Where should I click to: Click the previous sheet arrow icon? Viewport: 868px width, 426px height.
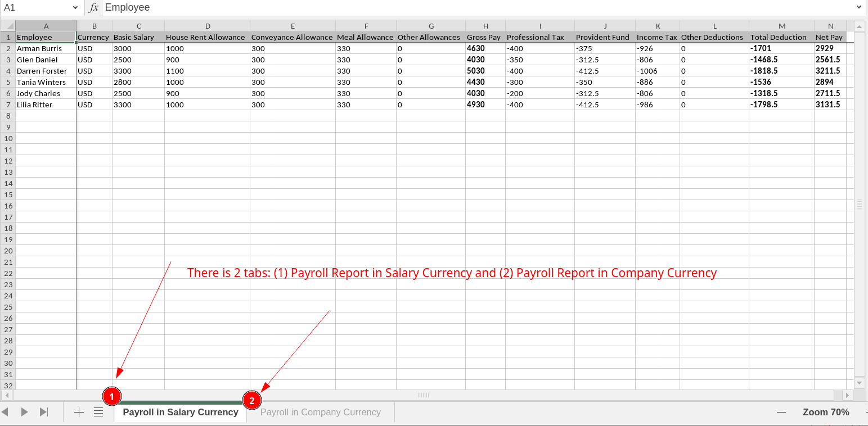[25, 411]
